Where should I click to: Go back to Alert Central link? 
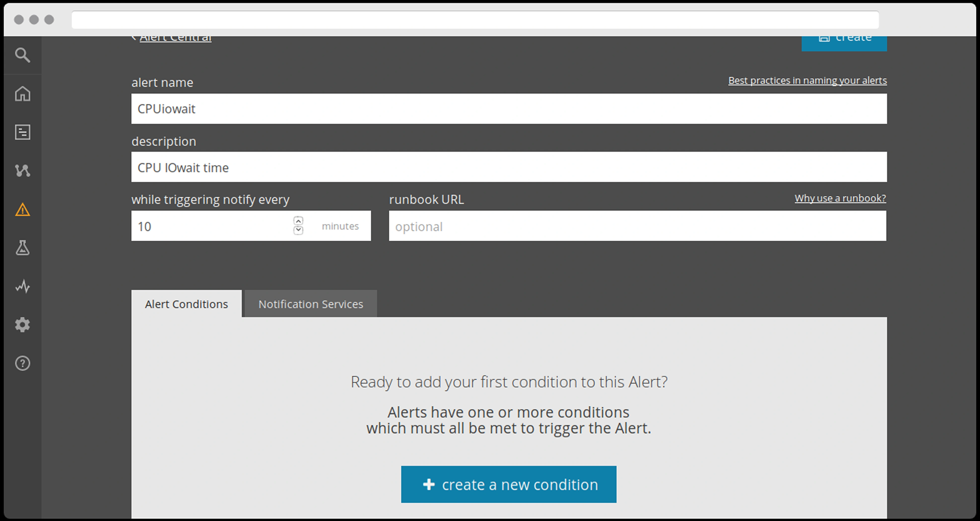pyautogui.click(x=175, y=39)
